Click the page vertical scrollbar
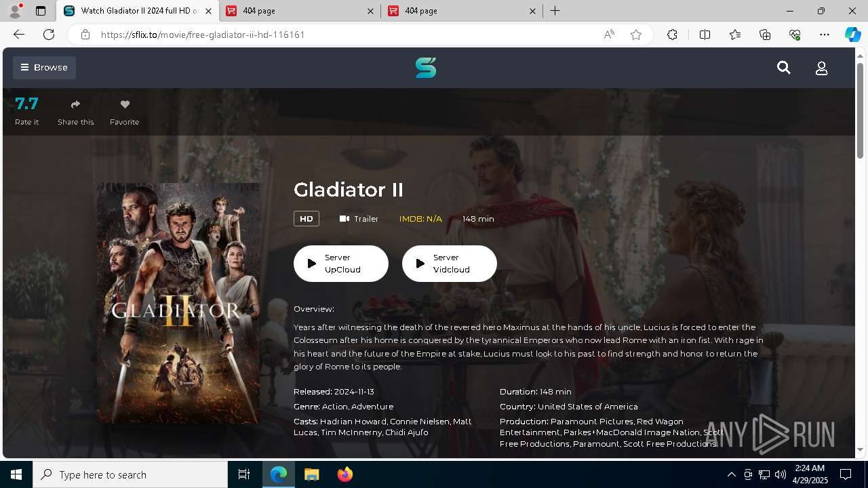This screenshot has width=868, height=488. pyautogui.click(x=861, y=110)
